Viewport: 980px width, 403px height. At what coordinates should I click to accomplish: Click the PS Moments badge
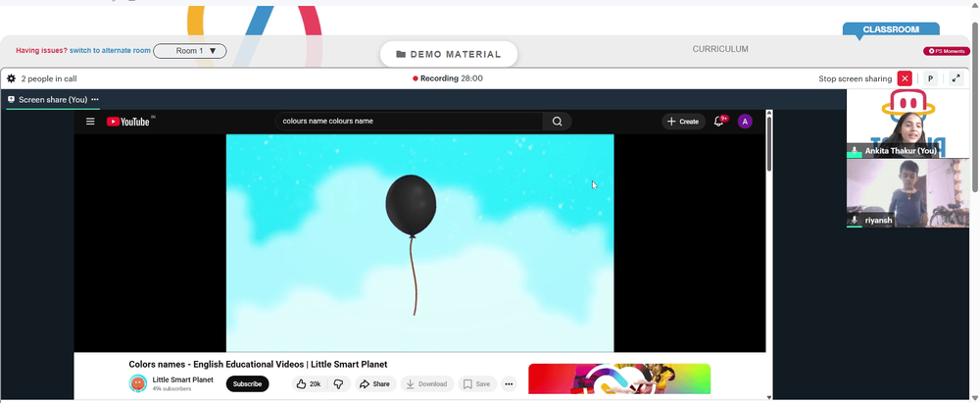tap(947, 51)
